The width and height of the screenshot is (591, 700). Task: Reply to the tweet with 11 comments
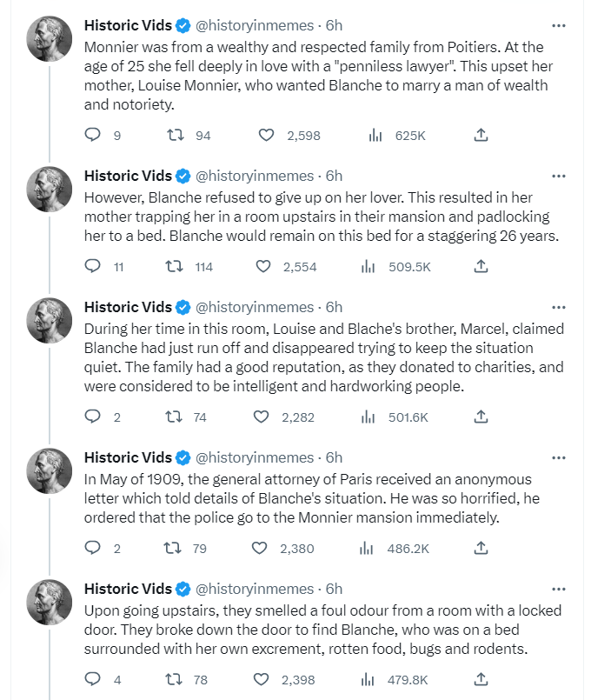click(x=93, y=266)
